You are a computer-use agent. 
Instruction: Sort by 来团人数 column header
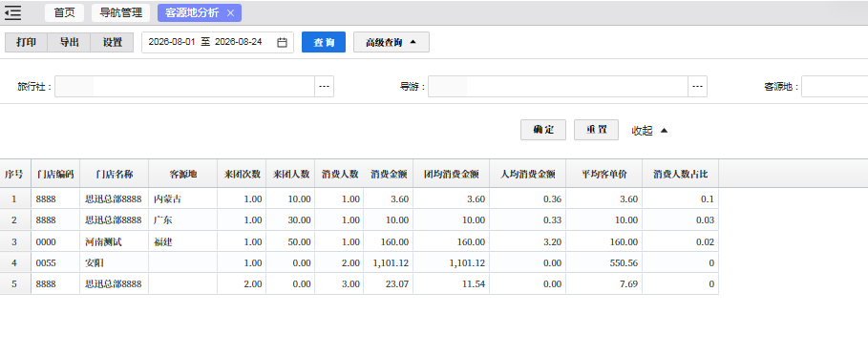click(290, 174)
